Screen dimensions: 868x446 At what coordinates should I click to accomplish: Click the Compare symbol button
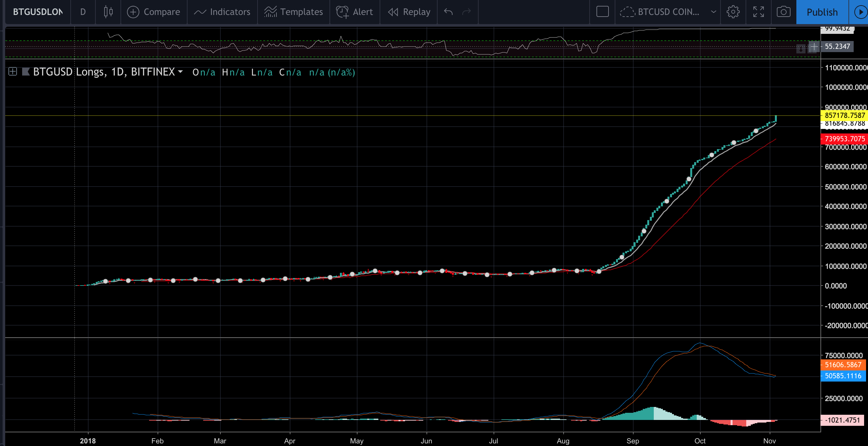(154, 12)
